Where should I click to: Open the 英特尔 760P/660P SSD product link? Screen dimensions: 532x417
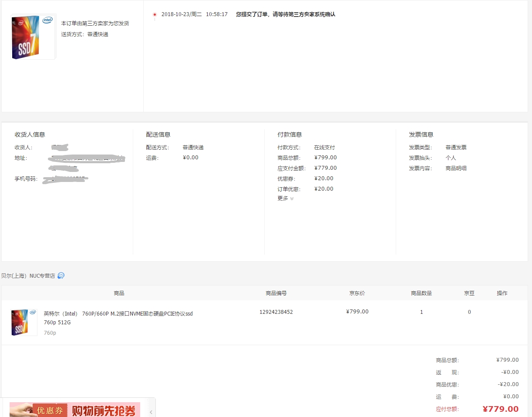[x=118, y=318]
